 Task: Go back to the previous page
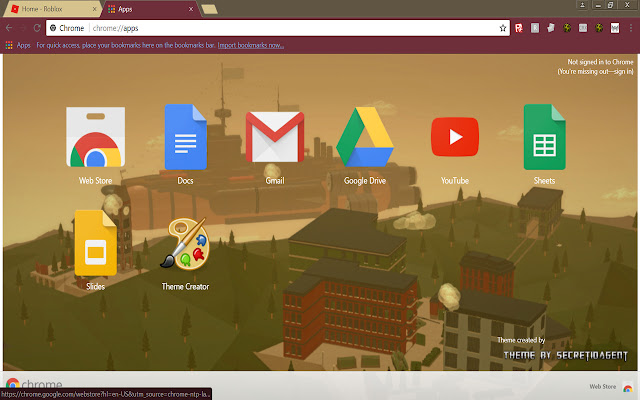9,28
